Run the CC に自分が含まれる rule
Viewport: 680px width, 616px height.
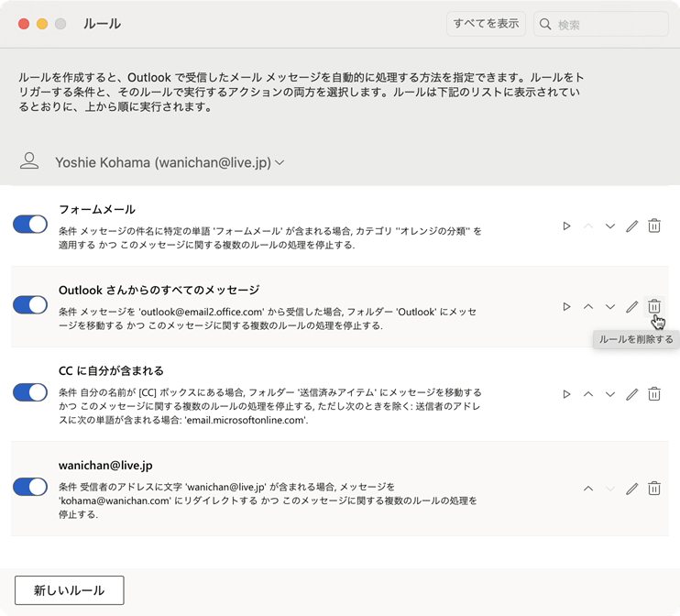pyautogui.click(x=566, y=394)
